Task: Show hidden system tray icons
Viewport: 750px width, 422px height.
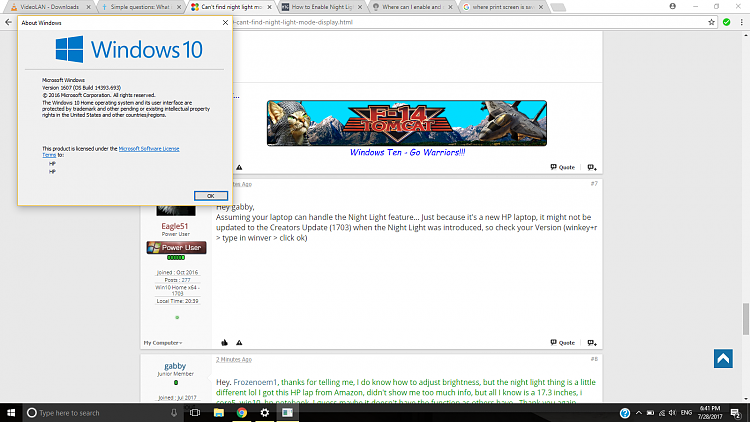Action: pyautogui.click(x=639, y=413)
